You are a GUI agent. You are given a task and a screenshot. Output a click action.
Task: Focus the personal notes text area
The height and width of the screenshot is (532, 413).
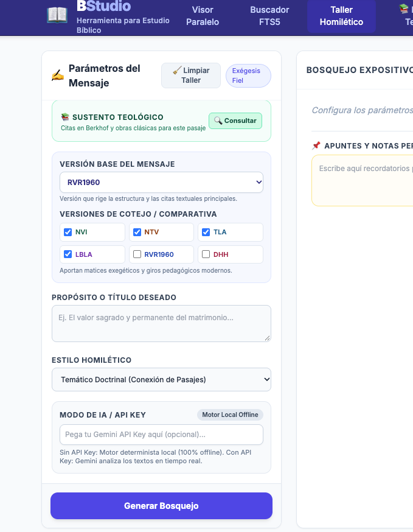pyautogui.click(x=362, y=181)
